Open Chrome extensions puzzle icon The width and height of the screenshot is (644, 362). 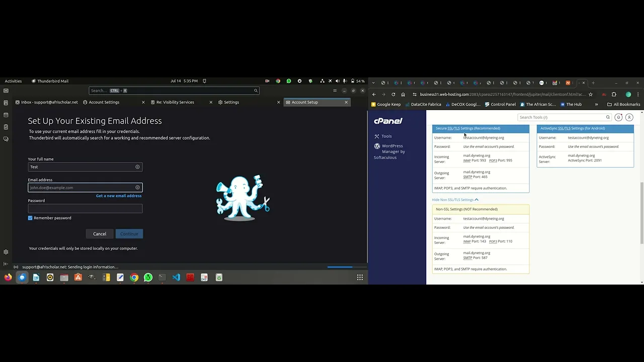click(614, 94)
